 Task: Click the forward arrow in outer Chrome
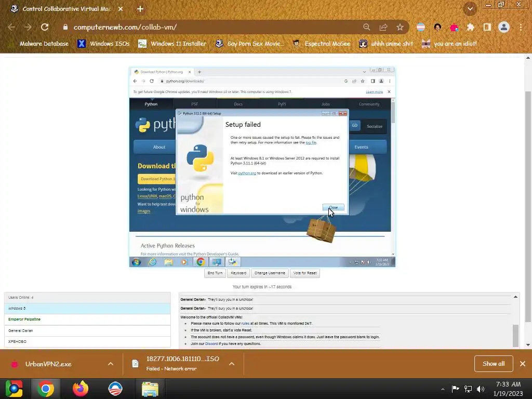[x=28, y=27]
